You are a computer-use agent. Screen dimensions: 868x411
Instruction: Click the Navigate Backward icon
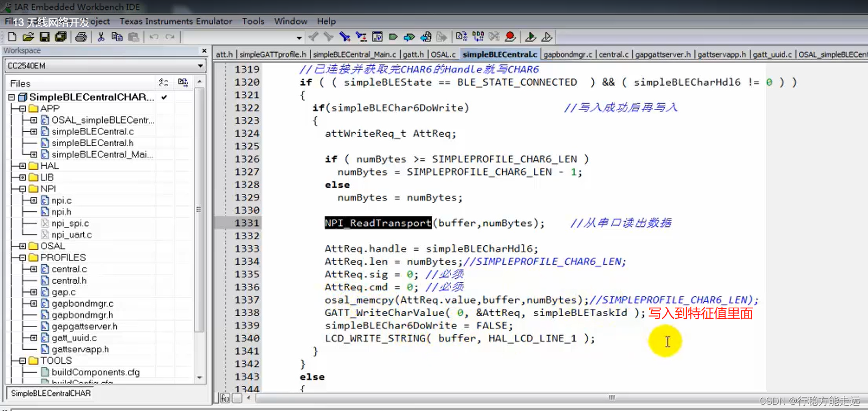click(x=426, y=37)
